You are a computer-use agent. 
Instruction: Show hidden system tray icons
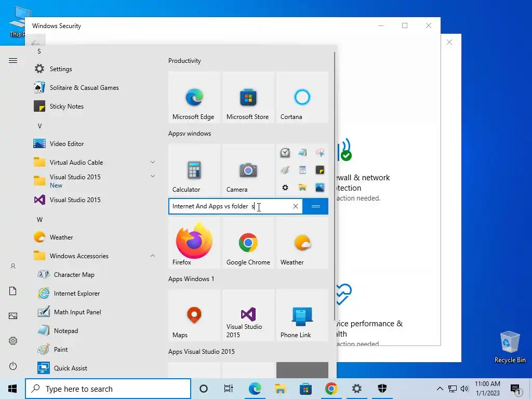pos(440,389)
